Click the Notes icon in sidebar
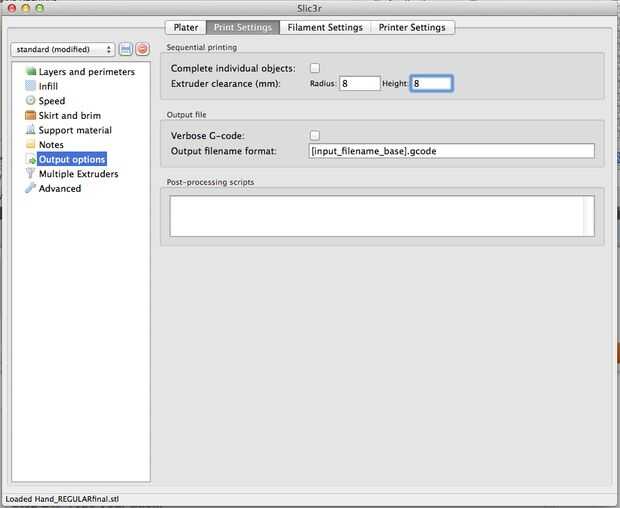This screenshot has height=508, width=620. 30,144
